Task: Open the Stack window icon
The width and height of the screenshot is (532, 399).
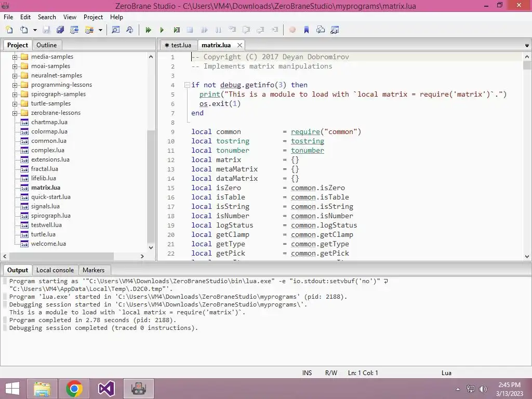Action: click(321, 30)
